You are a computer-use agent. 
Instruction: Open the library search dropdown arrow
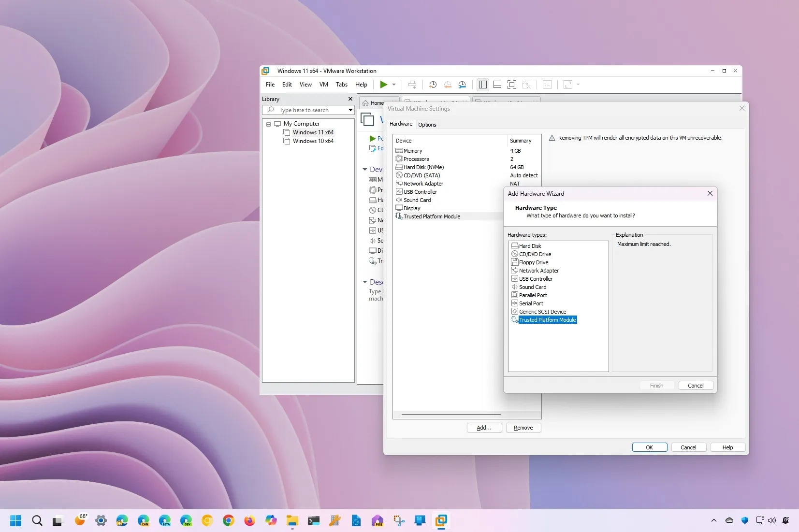(x=349, y=110)
